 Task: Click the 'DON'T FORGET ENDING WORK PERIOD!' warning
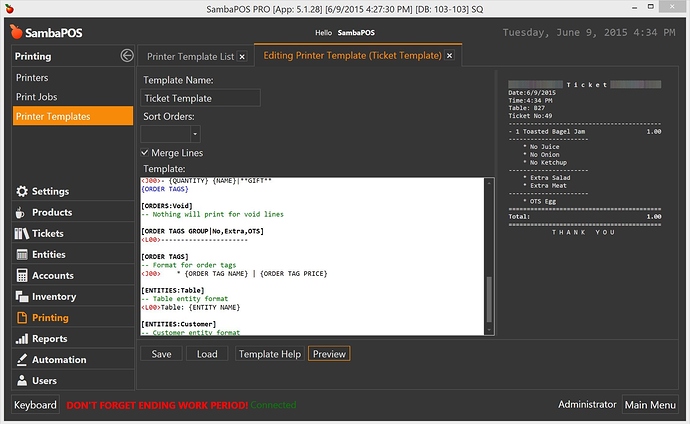tap(157, 405)
